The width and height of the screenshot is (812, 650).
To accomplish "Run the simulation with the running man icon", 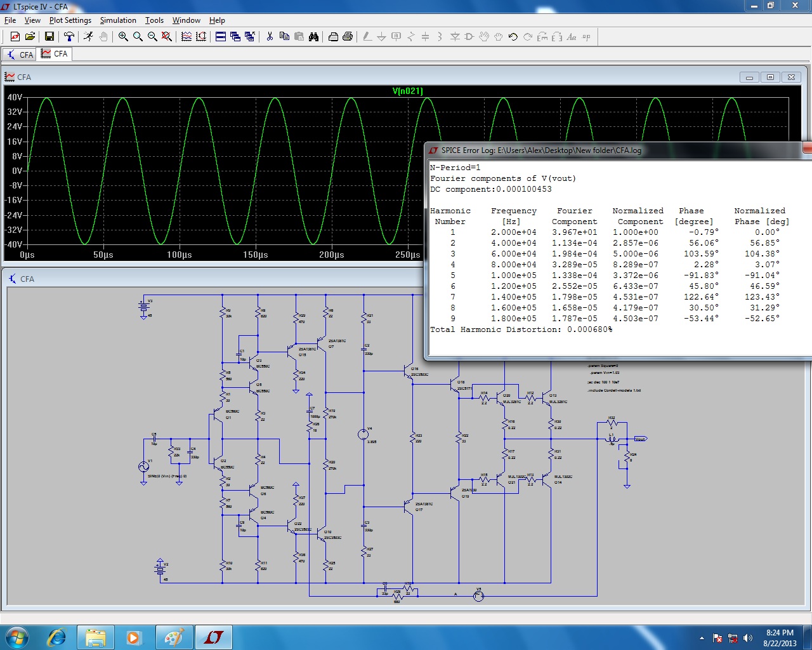I will click(x=88, y=37).
